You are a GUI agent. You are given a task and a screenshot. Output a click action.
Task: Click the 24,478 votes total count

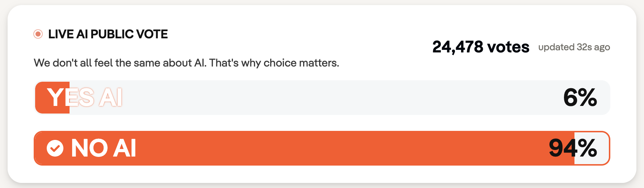point(481,47)
